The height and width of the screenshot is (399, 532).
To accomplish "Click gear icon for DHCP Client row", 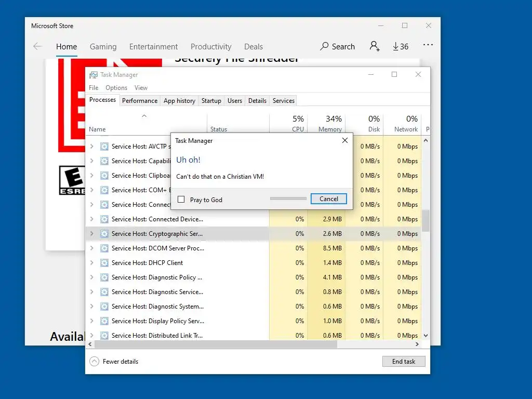I will (x=104, y=263).
